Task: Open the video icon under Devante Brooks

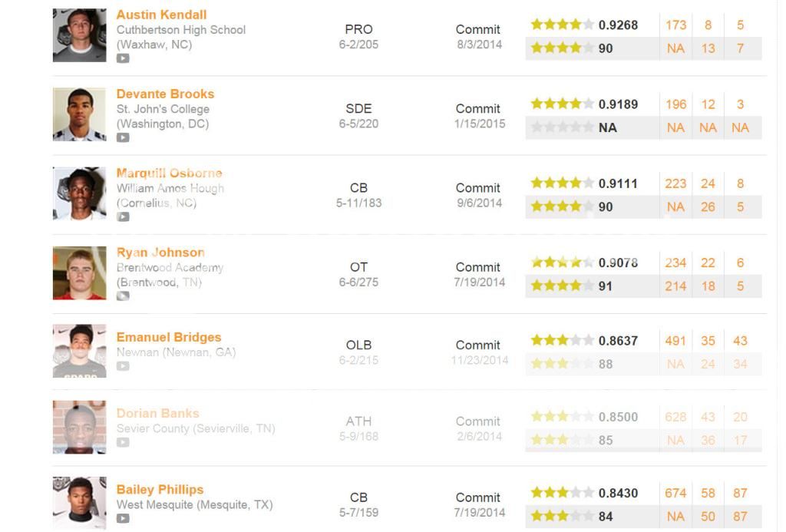Action: tap(123, 138)
